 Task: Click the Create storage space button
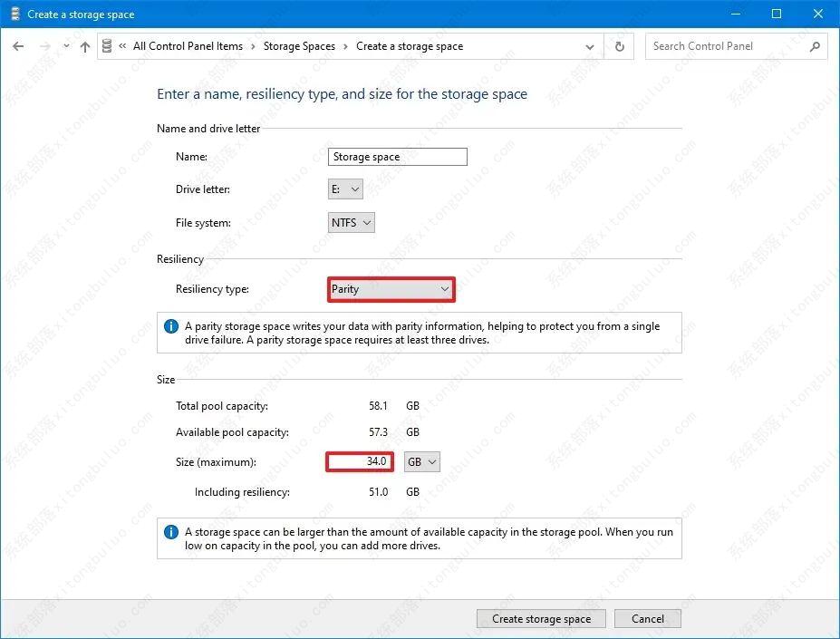pyautogui.click(x=541, y=618)
